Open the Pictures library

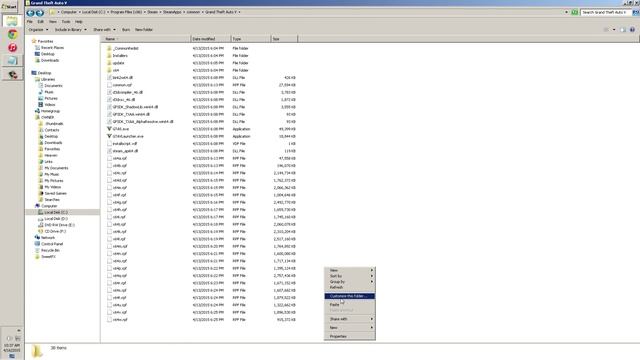[x=48, y=98]
